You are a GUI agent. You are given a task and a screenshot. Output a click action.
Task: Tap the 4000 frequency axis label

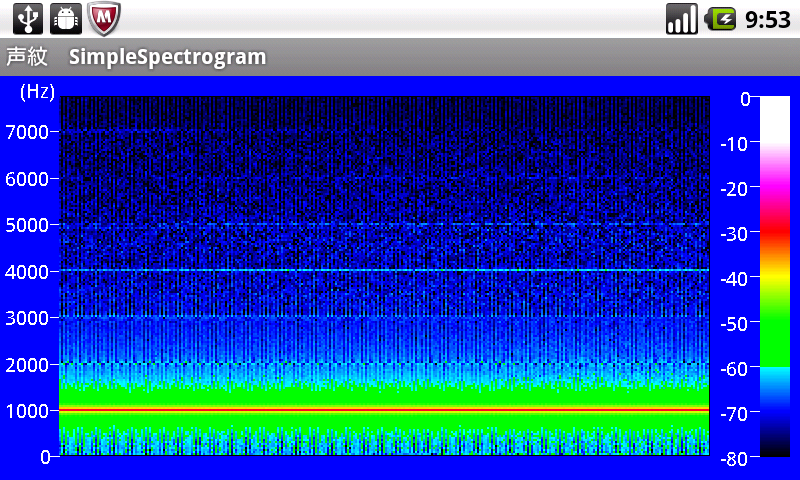point(27,272)
